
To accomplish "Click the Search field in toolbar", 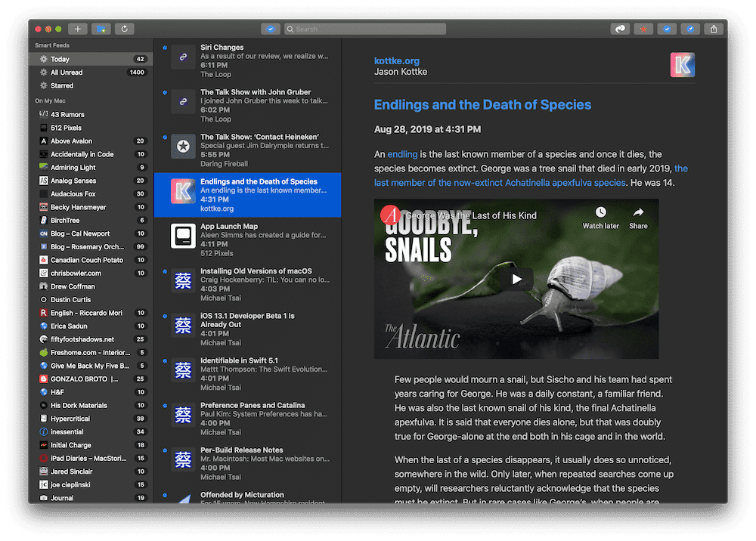I will tap(365, 29).
